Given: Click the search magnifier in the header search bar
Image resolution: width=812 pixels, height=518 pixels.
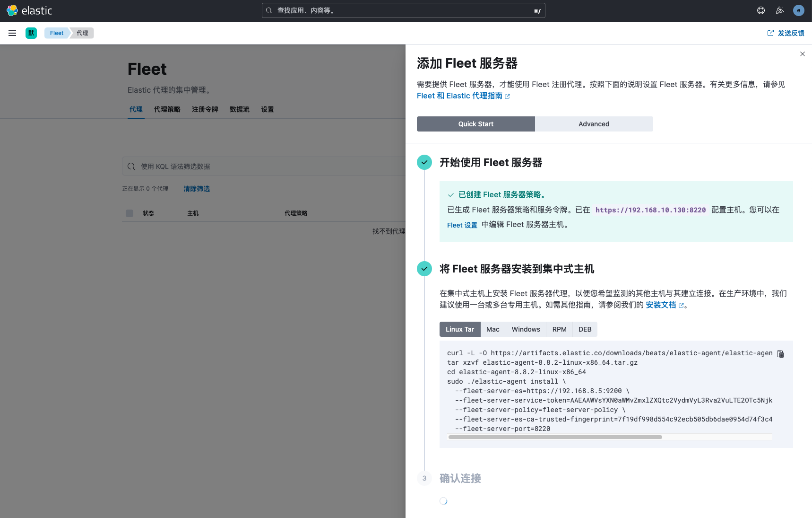Looking at the screenshot, I should [269, 10].
